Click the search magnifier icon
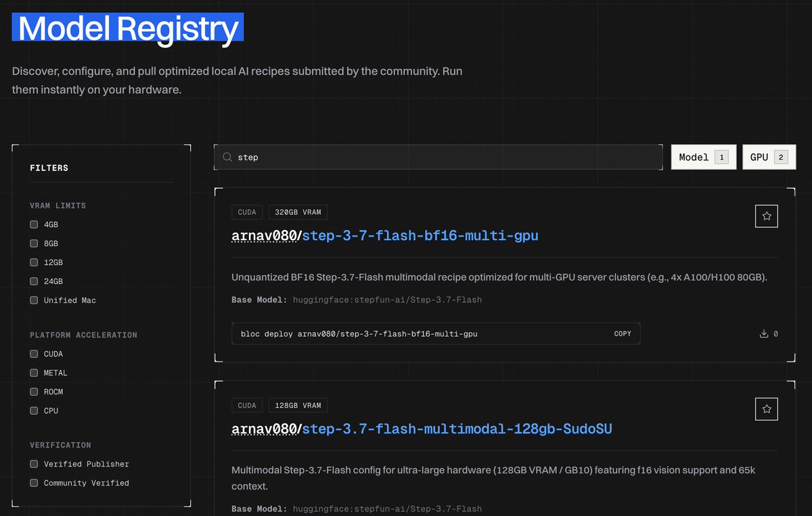 tap(227, 157)
